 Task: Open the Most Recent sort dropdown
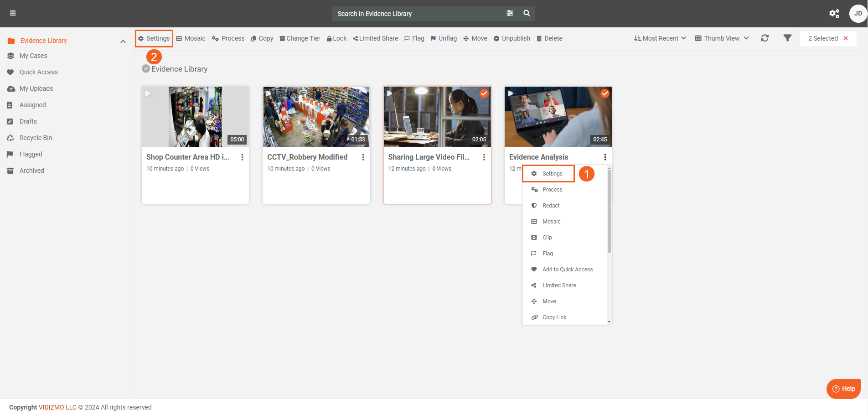coord(660,38)
